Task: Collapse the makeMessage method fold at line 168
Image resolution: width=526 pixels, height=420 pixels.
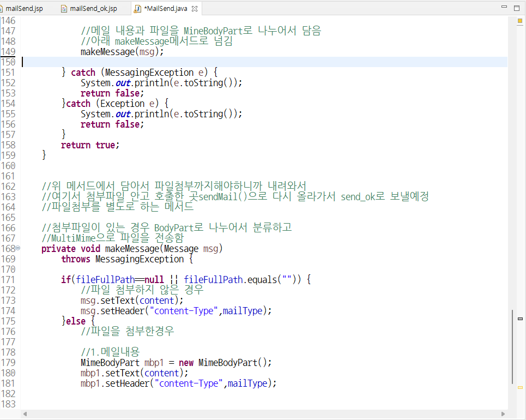Action: 18,248
